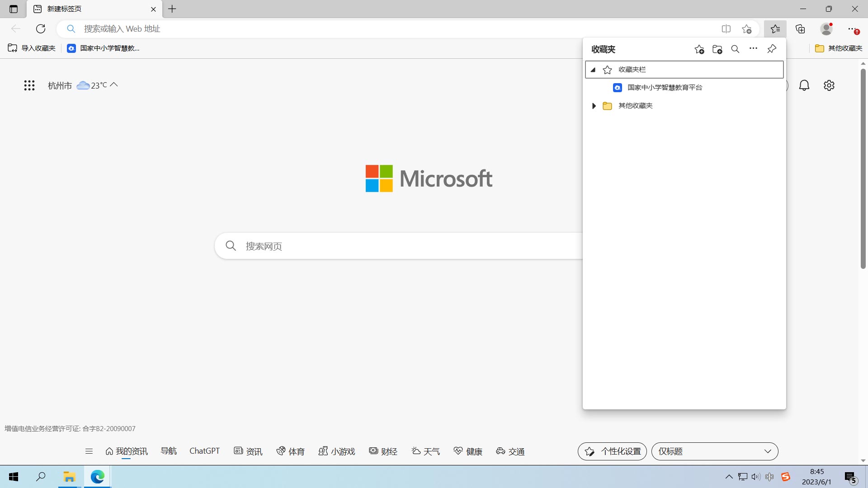Image resolution: width=868 pixels, height=488 pixels.
Task: Open the notifications bell
Action: tap(804, 85)
